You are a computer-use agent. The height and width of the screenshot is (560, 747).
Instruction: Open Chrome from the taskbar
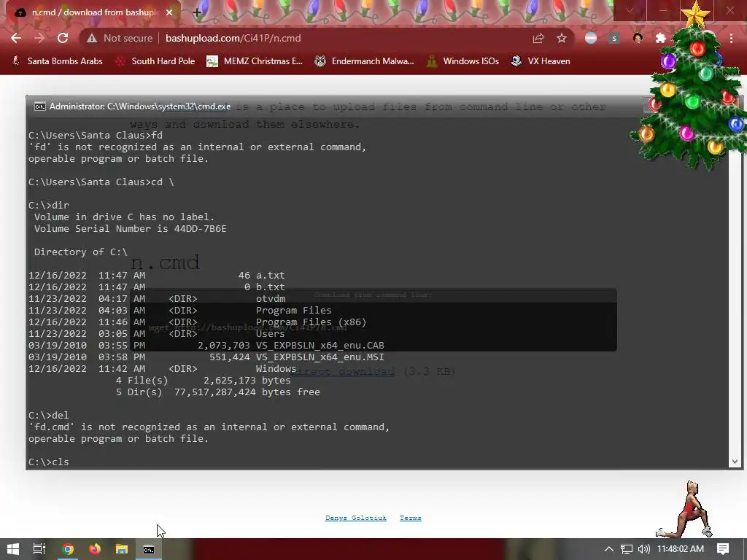pos(68,549)
